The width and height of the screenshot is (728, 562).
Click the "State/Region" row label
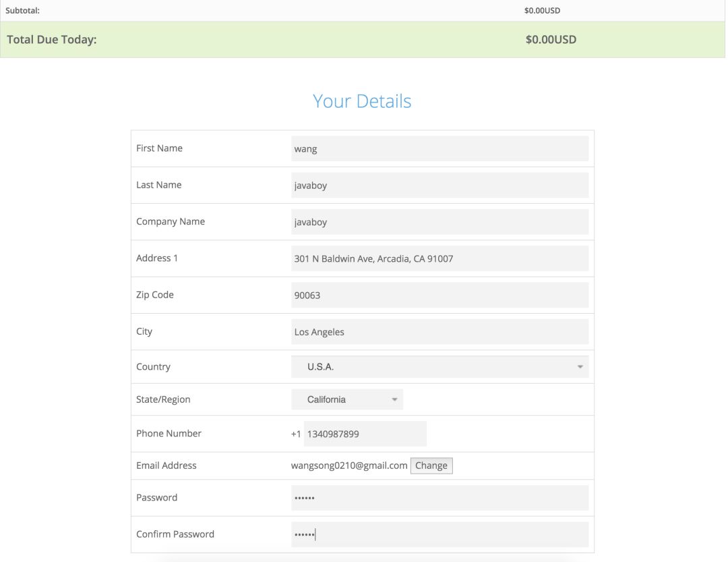[x=163, y=399]
